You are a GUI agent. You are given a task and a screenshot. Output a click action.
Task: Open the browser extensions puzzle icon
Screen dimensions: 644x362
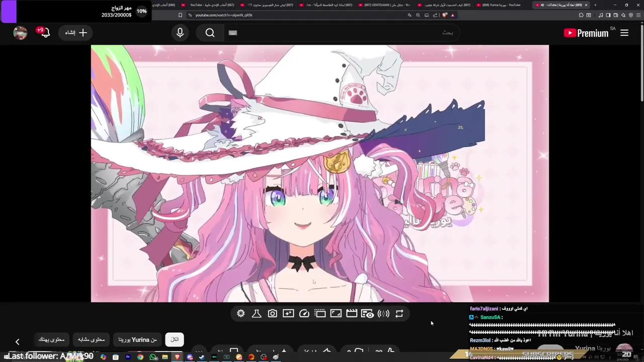[x=581, y=15]
